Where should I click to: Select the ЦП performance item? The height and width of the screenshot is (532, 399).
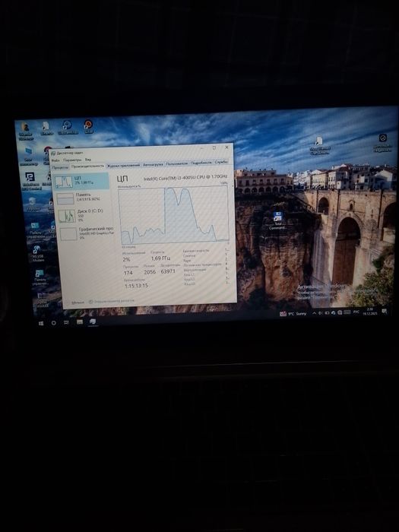[x=81, y=182]
